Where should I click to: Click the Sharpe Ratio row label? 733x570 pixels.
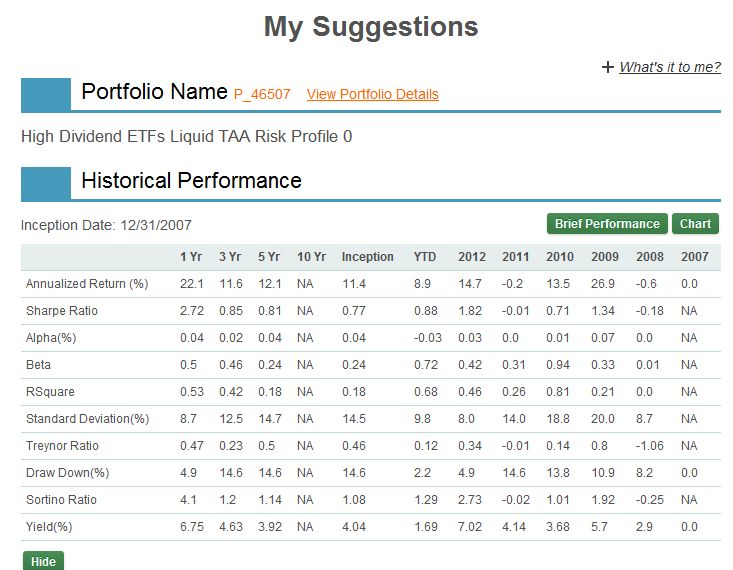tap(62, 311)
